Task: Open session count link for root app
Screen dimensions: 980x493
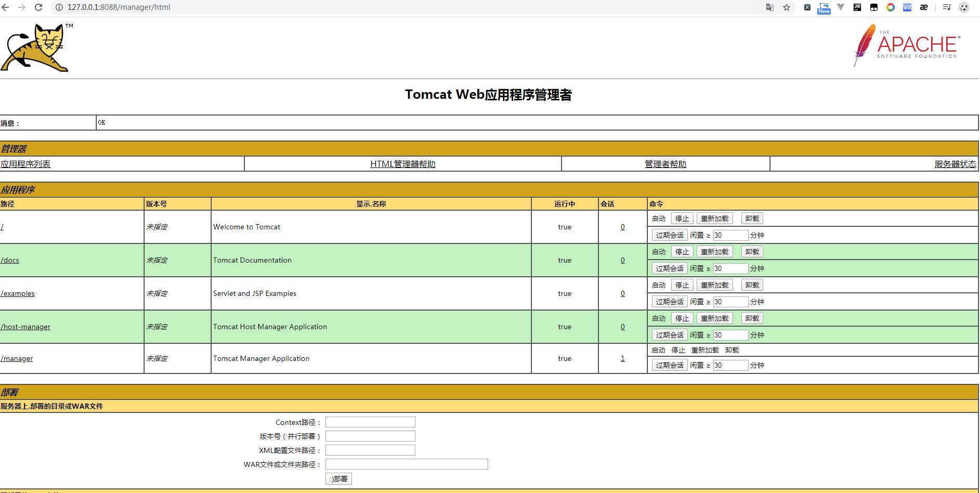Action: [x=623, y=227]
